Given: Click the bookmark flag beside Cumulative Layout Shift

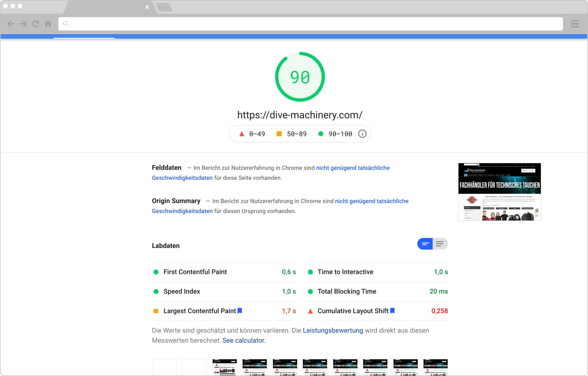Looking at the screenshot, I should (x=392, y=311).
